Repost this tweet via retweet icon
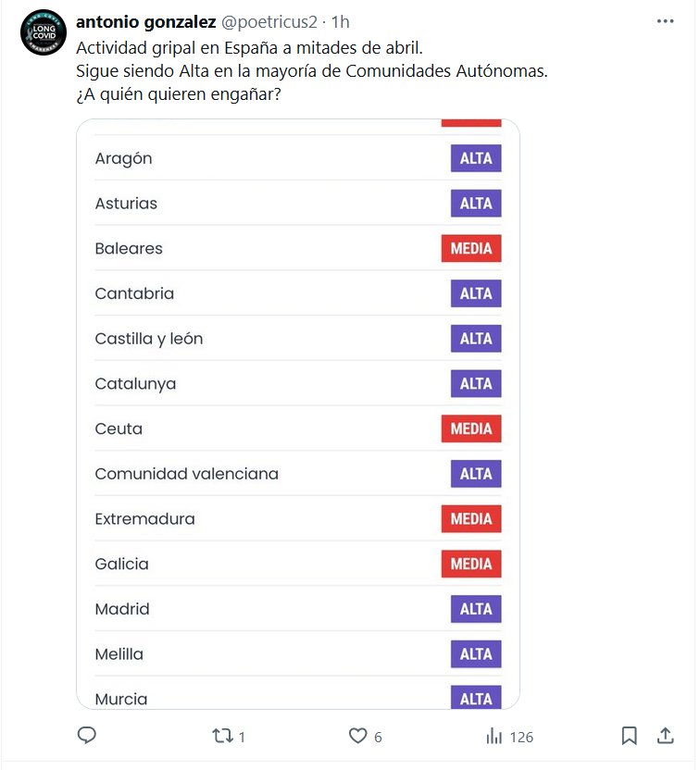The width and height of the screenshot is (700, 770). [x=222, y=736]
